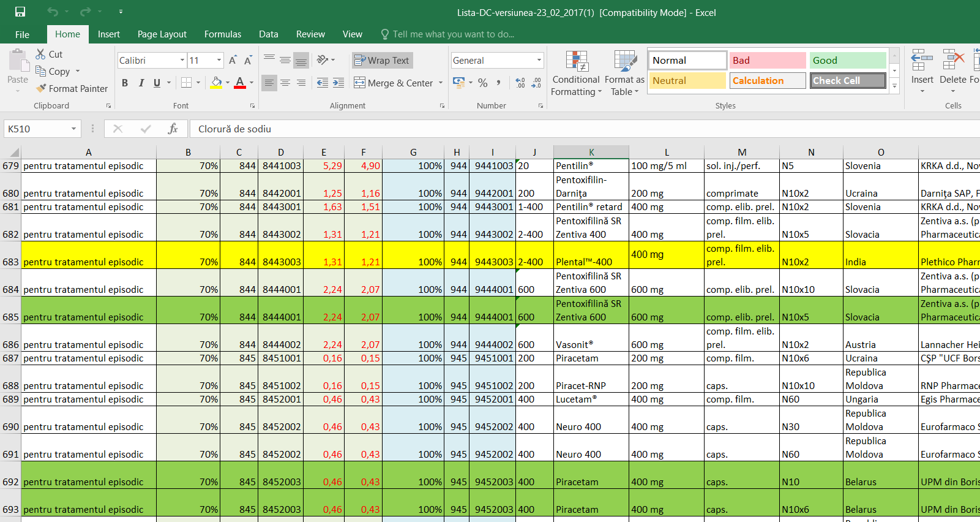Click the Borders icon in Font group
This screenshot has width=980, height=522.
(x=187, y=83)
